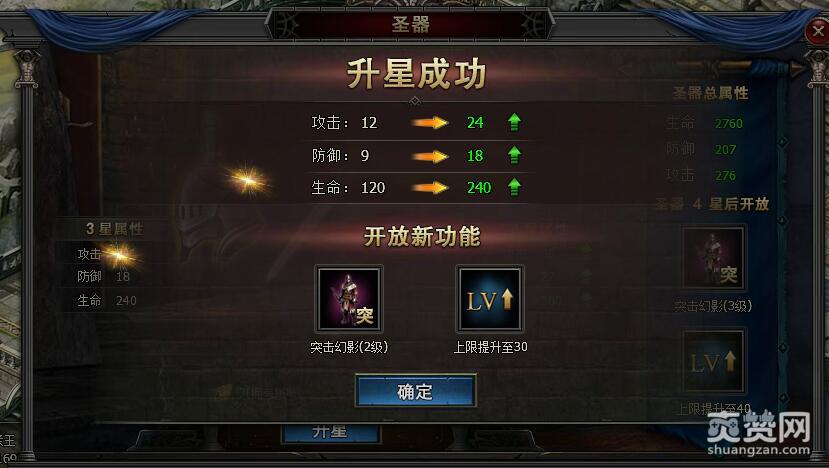Click the dimmed LV上限提升至40 icon
This screenshot has width=829, height=468.
click(713, 361)
